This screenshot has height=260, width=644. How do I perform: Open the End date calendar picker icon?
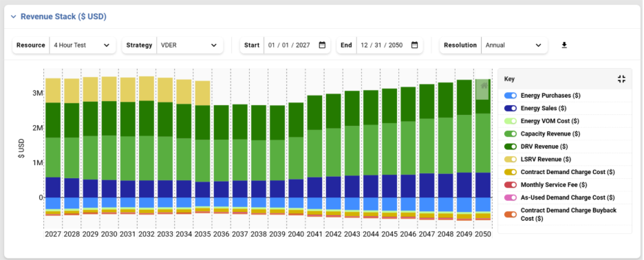coord(414,45)
